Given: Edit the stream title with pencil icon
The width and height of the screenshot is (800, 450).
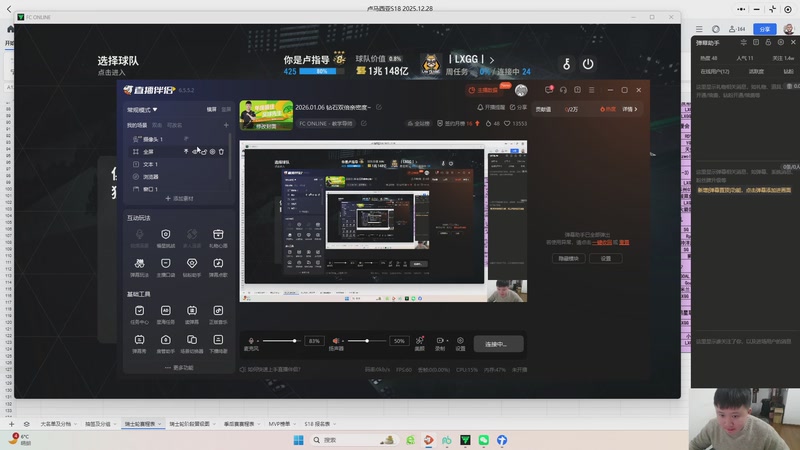Looking at the screenshot, I should (x=379, y=107).
